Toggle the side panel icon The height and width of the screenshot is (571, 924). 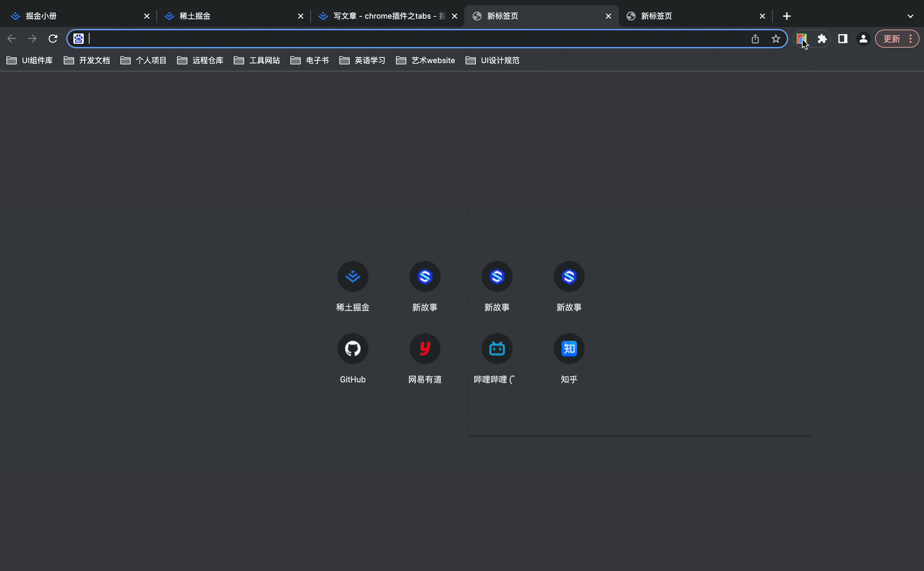pos(843,39)
